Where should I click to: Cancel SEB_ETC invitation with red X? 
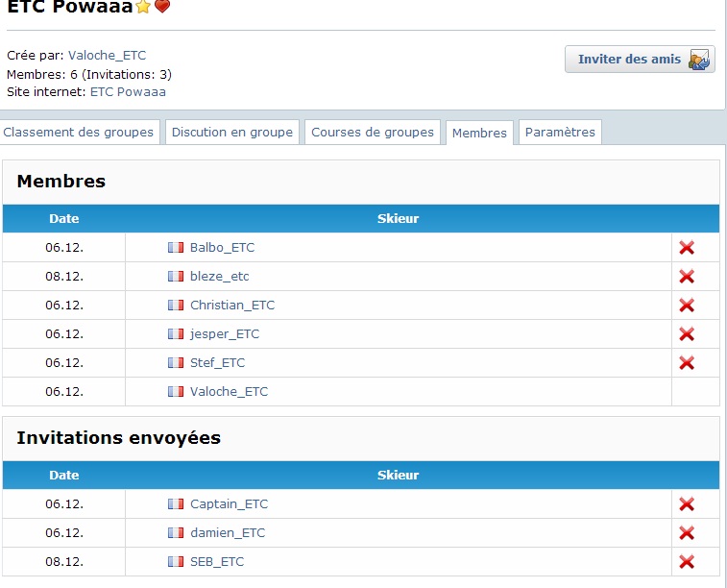(687, 562)
